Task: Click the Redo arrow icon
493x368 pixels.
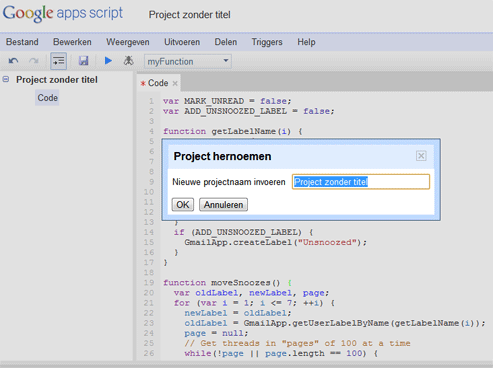Action: coord(34,61)
